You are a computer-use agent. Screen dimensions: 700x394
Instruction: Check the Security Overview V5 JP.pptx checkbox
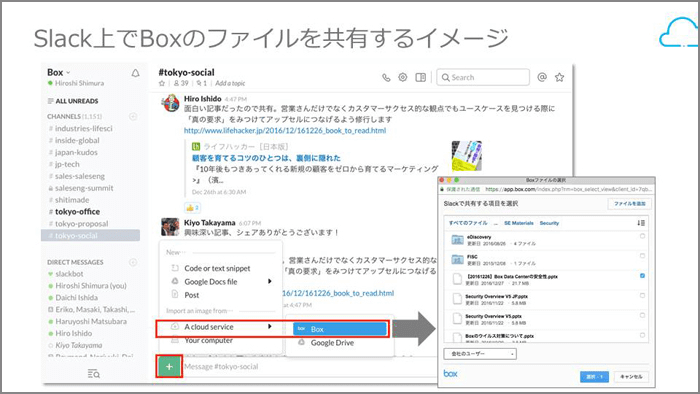pos(642,295)
